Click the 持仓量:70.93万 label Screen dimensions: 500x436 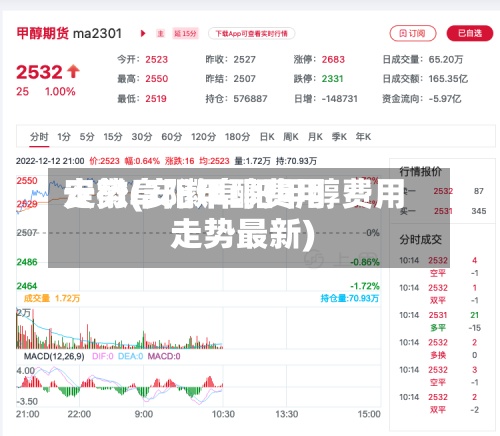point(350,298)
